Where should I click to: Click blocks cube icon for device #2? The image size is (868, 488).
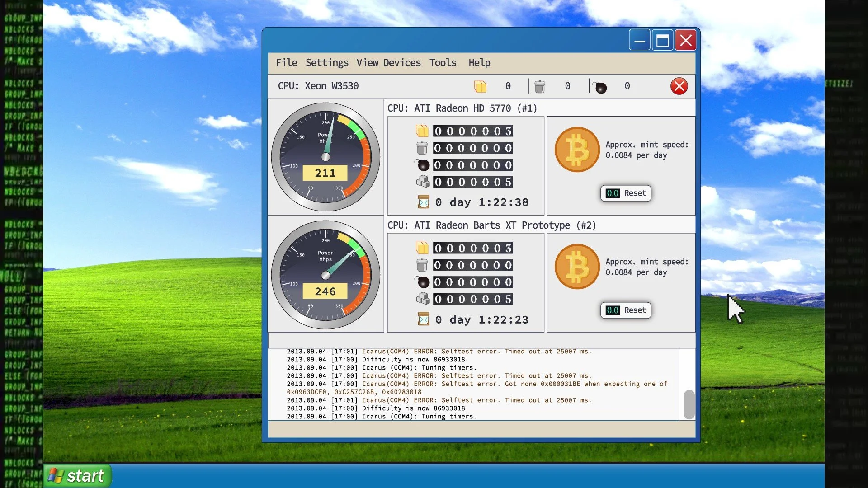coord(423,299)
